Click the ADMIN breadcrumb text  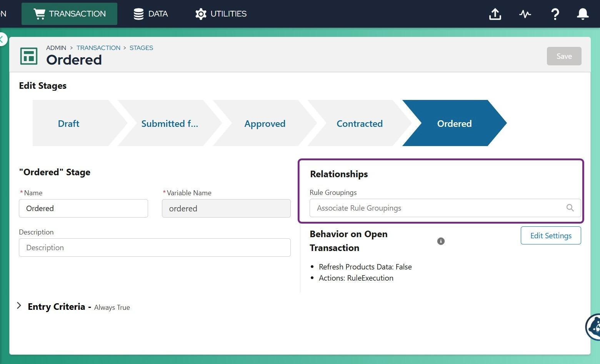(56, 48)
